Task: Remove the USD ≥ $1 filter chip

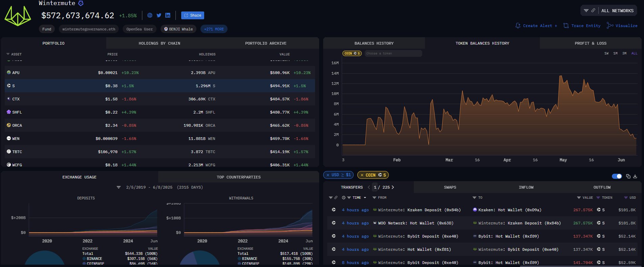Action: click(x=328, y=175)
